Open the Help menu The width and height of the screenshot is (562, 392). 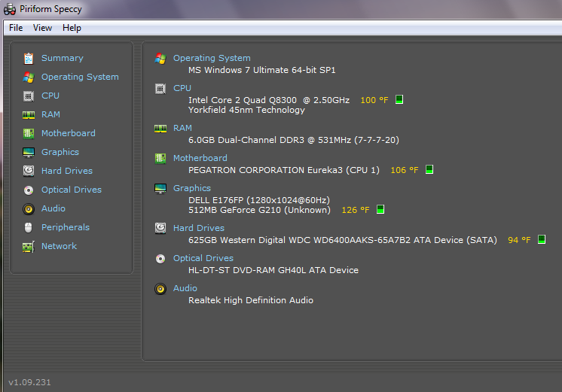pyautogui.click(x=72, y=28)
